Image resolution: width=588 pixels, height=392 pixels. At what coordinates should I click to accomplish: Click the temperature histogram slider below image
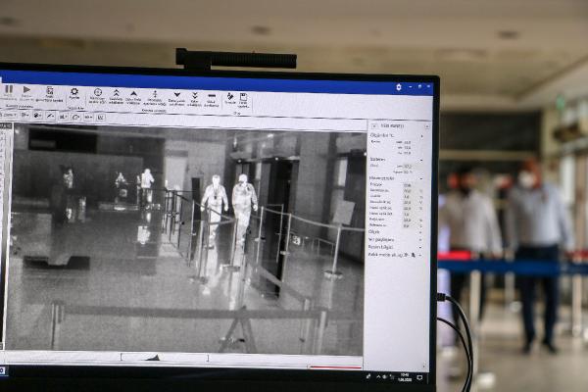click(186, 358)
